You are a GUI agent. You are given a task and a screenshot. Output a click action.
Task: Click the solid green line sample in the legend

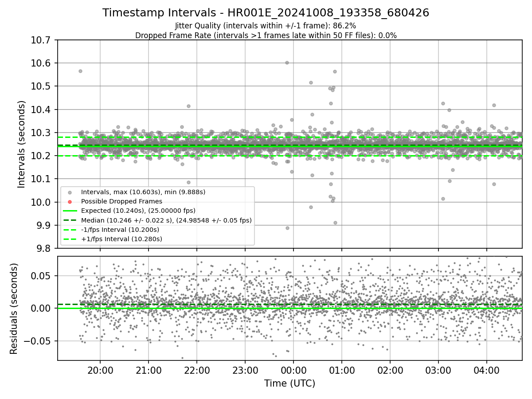coord(70,211)
